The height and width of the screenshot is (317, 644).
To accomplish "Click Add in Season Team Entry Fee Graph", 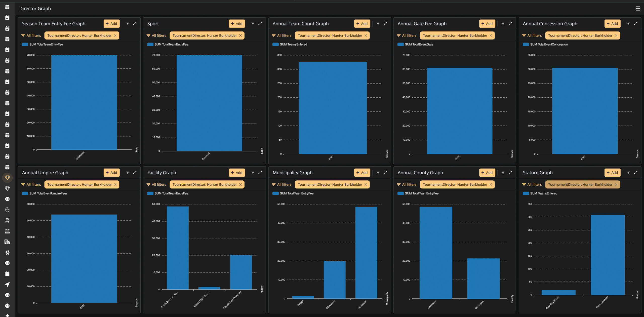I will point(111,24).
